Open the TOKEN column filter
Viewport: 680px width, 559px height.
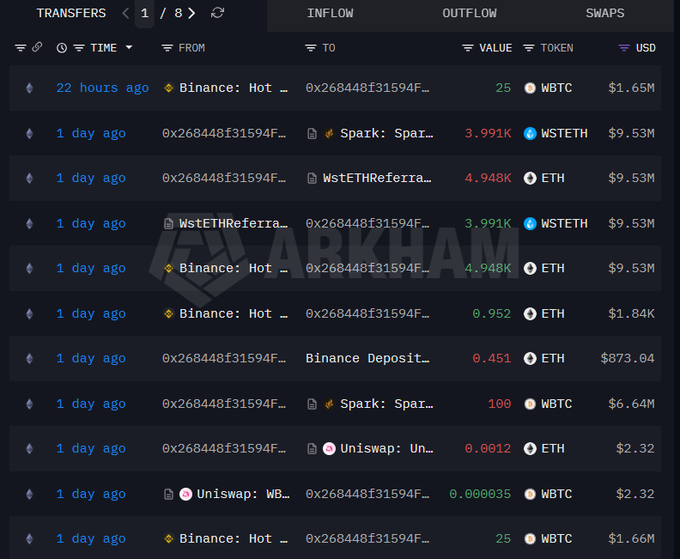(x=529, y=48)
